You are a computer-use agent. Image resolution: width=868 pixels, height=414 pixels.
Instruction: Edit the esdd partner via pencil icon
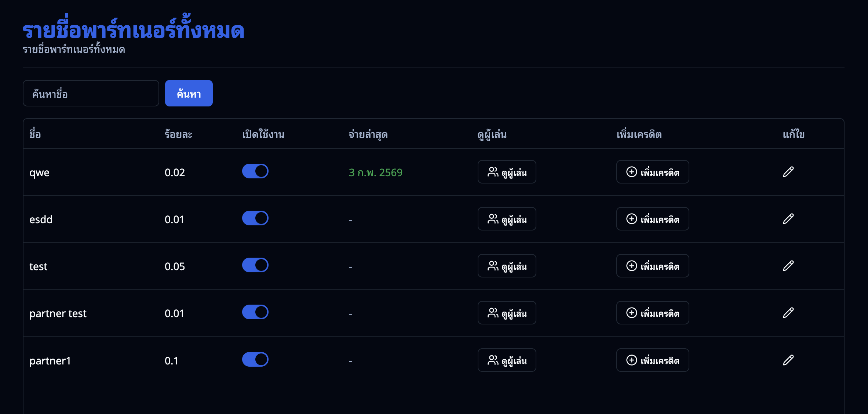[788, 219]
